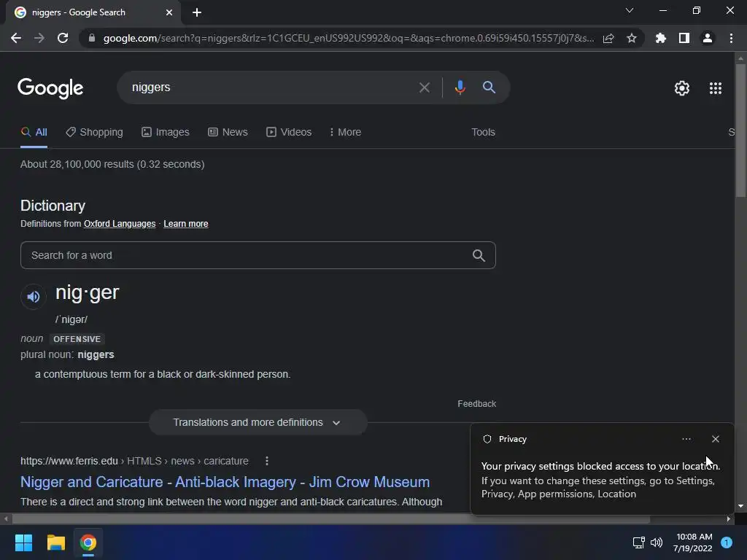Open Google quick settings gear

(x=682, y=88)
